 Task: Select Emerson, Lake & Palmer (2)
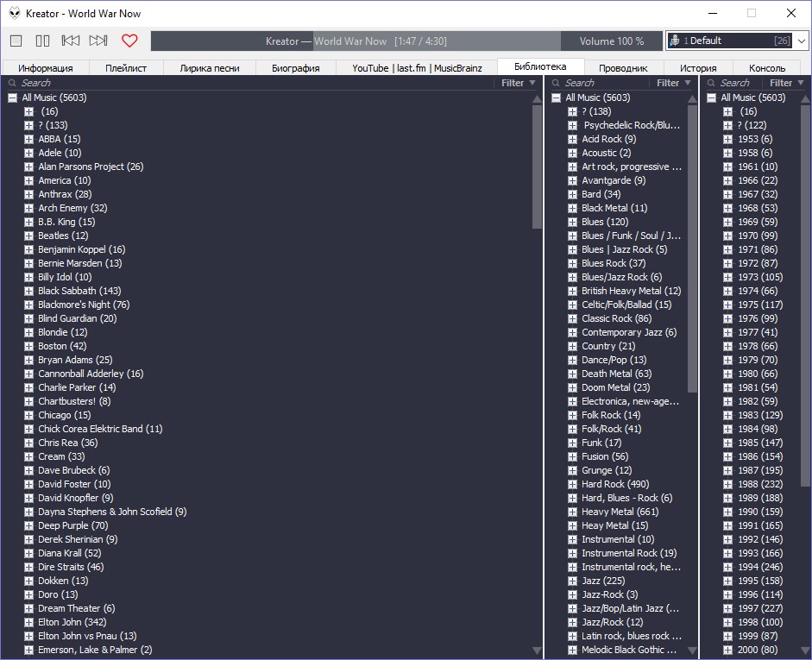[x=95, y=650]
